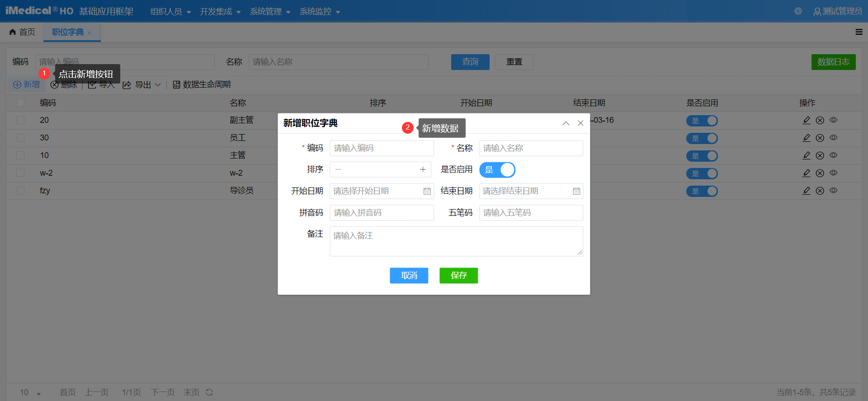Increase 排序 value with plus button
868x401 pixels.
click(x=423, y=170)
